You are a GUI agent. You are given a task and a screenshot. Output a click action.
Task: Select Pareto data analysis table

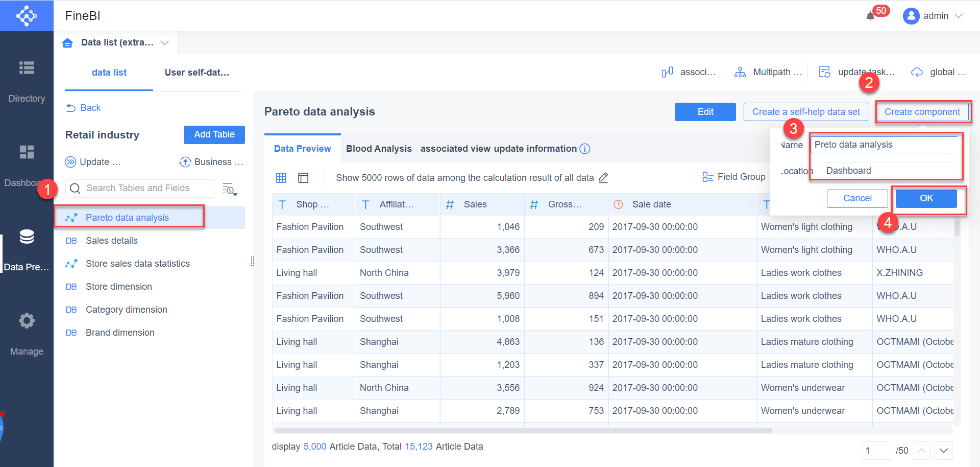click(x=150, y=218)
